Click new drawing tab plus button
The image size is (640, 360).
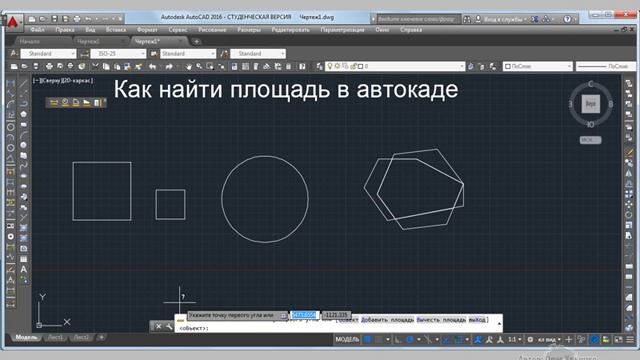[196, 42]
